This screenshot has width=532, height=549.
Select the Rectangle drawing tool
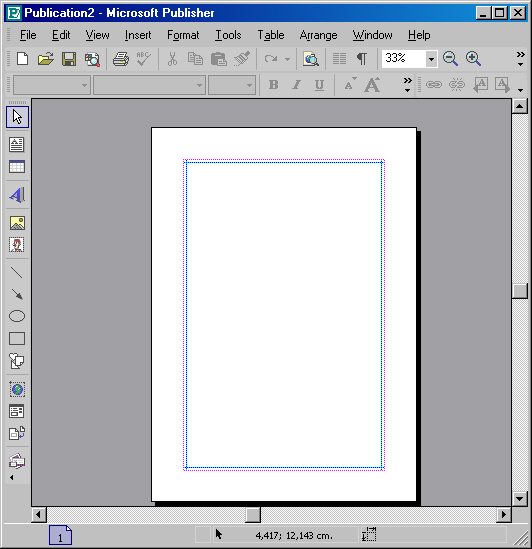pyautogui.click(x=17, y=339)
